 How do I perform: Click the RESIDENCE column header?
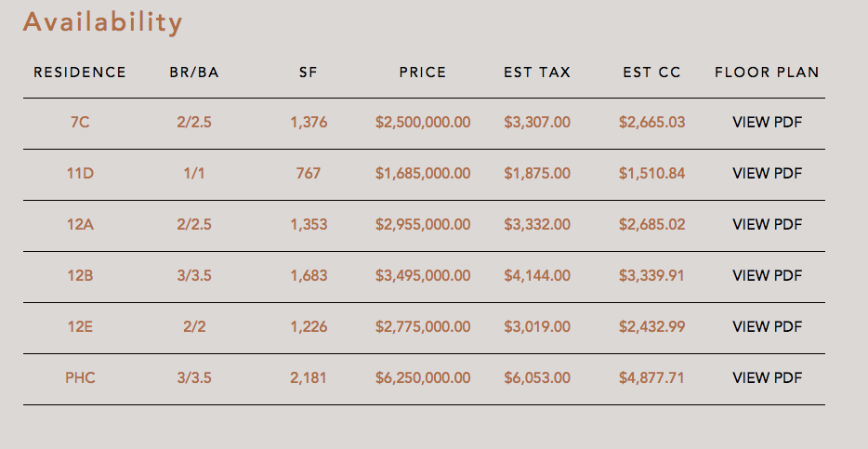pos(80,73)
